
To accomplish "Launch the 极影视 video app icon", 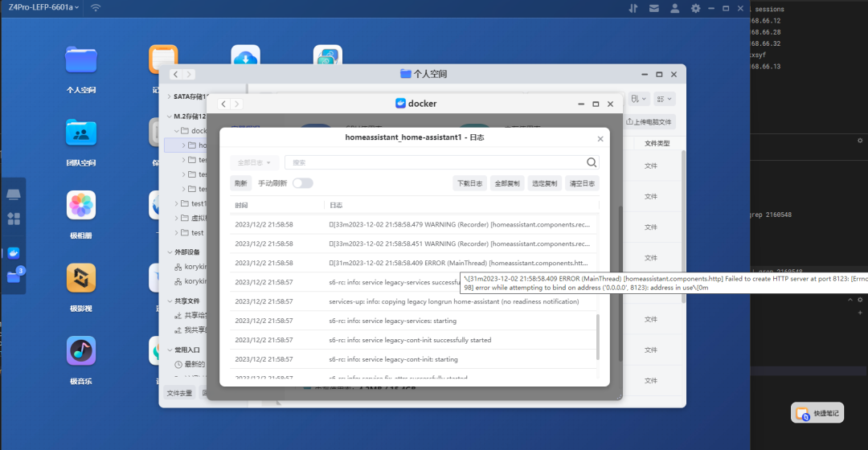I will click(81, 278).
